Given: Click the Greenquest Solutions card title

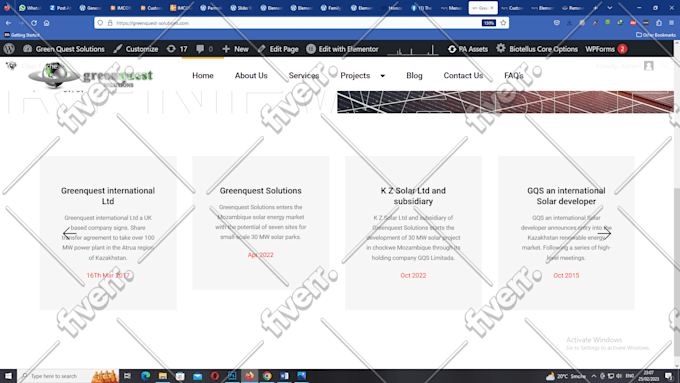Looking at the screenshot, I should point(260,190).
